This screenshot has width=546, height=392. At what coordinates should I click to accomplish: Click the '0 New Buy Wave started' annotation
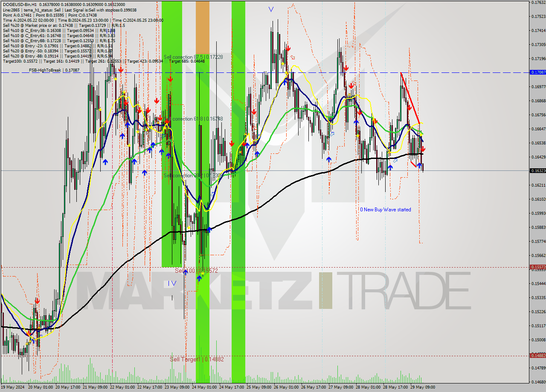(x=386, y=210)
